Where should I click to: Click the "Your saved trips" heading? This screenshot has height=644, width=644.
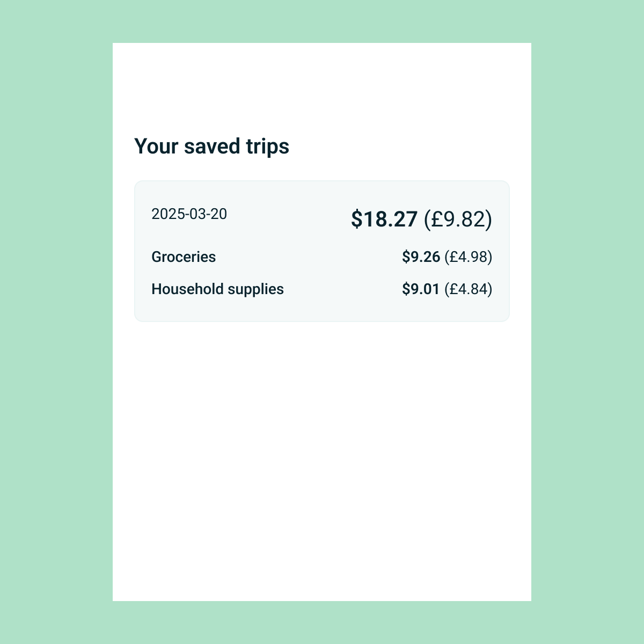tap(211, 146)
